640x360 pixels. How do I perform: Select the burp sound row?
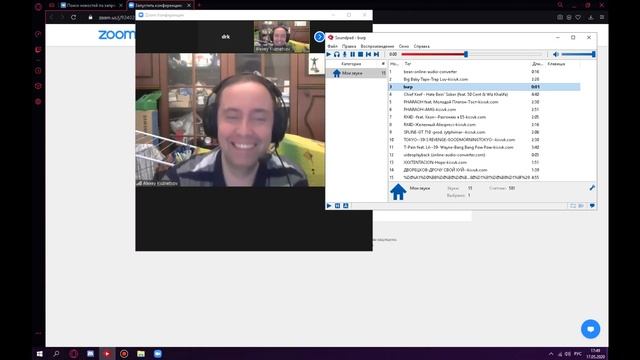(484, 87)
